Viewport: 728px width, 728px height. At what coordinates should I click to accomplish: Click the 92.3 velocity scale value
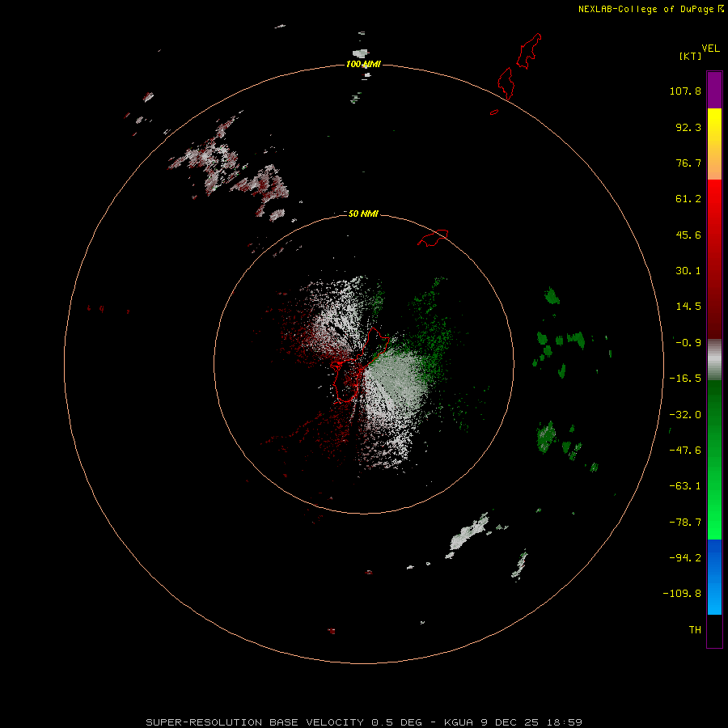pos(688,127)
